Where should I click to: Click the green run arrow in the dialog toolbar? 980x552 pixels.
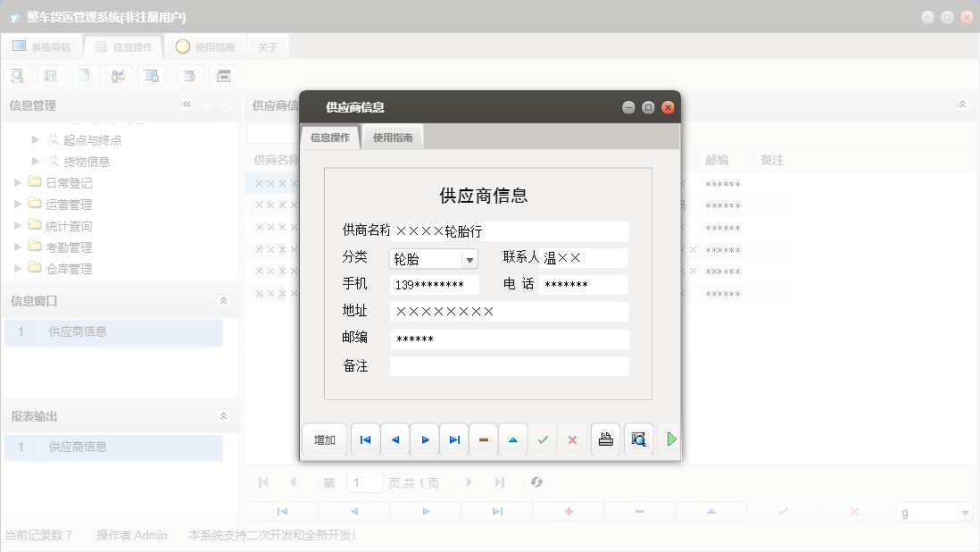pyautogui.click(x=670, y=439)
